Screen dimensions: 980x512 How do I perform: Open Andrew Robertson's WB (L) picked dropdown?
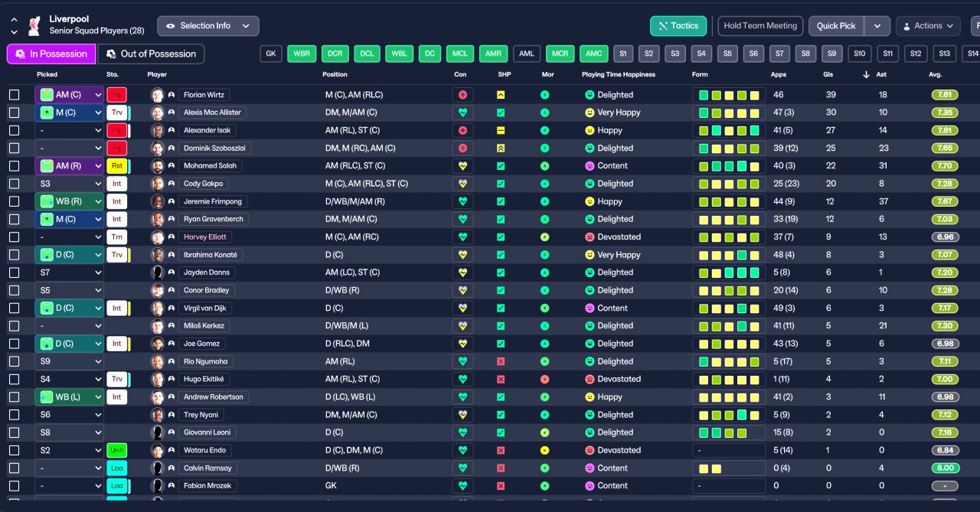click(69, 396)
